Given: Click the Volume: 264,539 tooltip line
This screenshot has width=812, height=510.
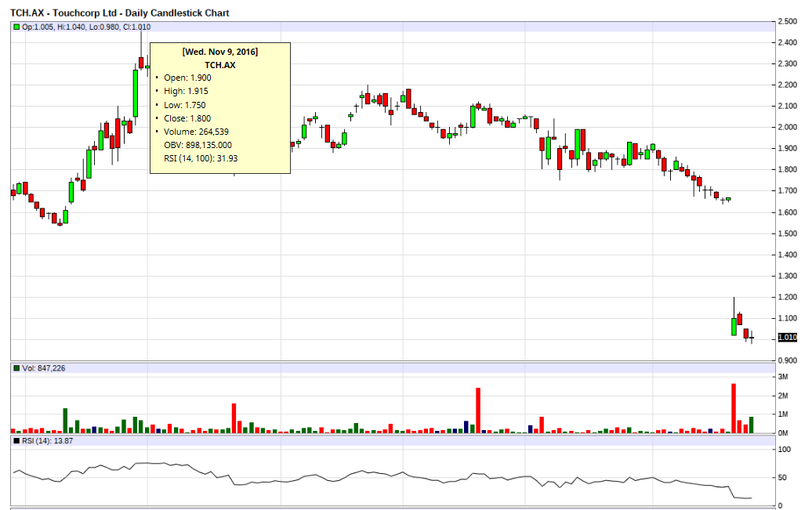Looking at the screenshot, I should click(x=196, y=132).
